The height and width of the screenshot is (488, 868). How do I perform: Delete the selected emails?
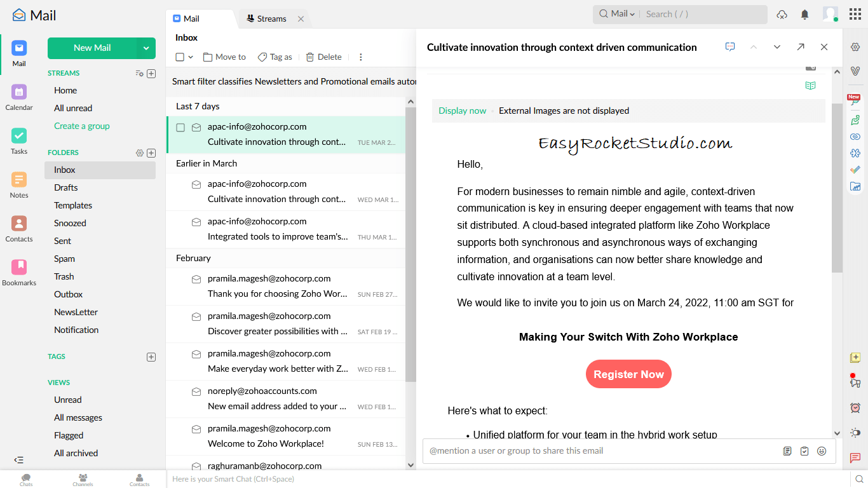click(323, 57)
